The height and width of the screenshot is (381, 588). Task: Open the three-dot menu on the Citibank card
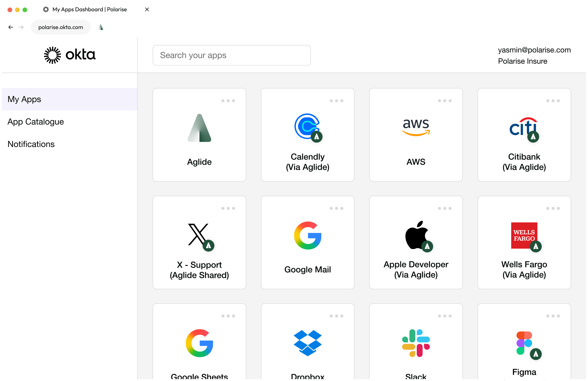tap(553, 101)
